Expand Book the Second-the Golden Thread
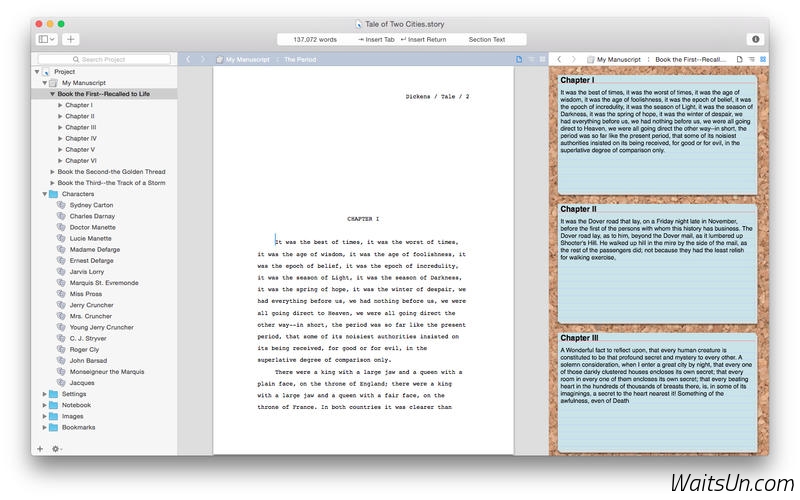 (x=52, y=172)
